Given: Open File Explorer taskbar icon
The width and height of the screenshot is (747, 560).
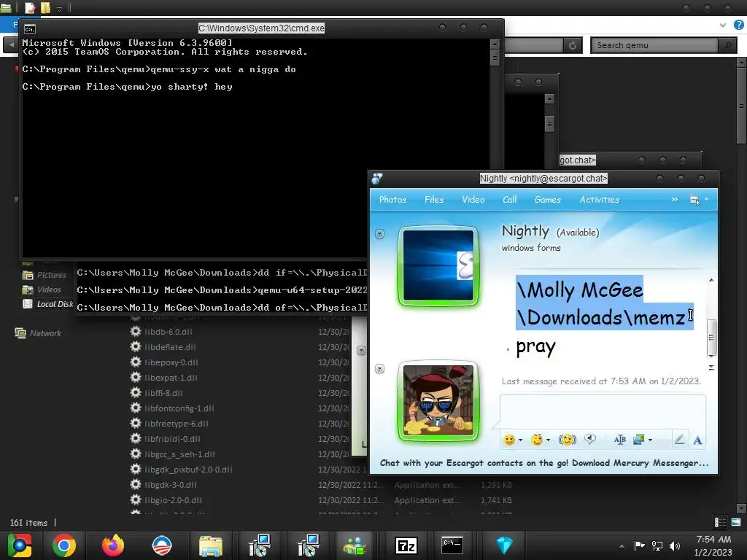Looking at the screenshot, I should [x=211, y=545].
